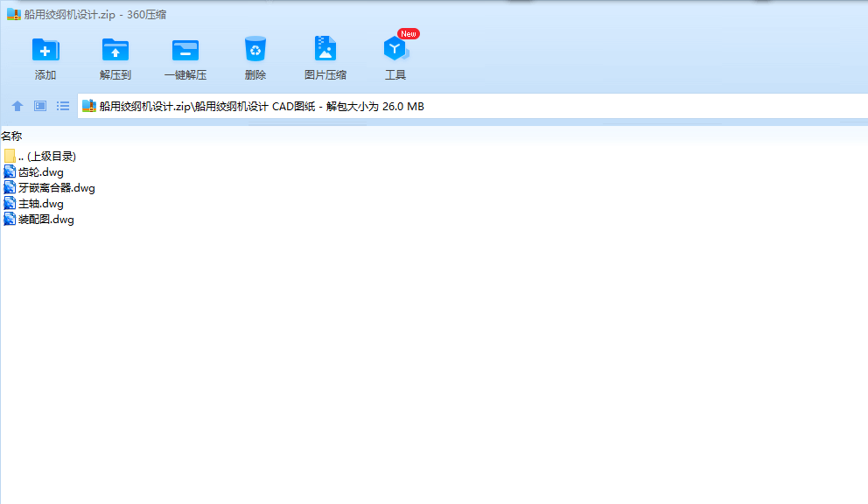Go up one level with the arrow icon

click(x=17, y=106)
